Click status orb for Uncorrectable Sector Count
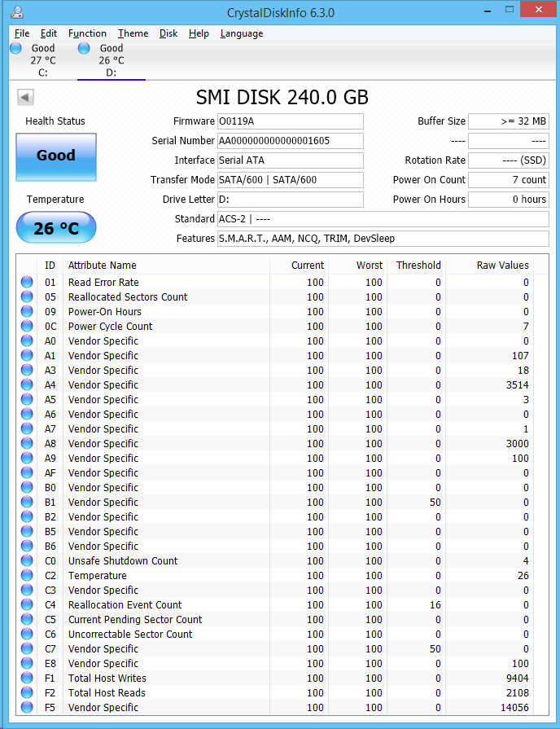This screenshot has height=729, width=560. coord(28,635)
